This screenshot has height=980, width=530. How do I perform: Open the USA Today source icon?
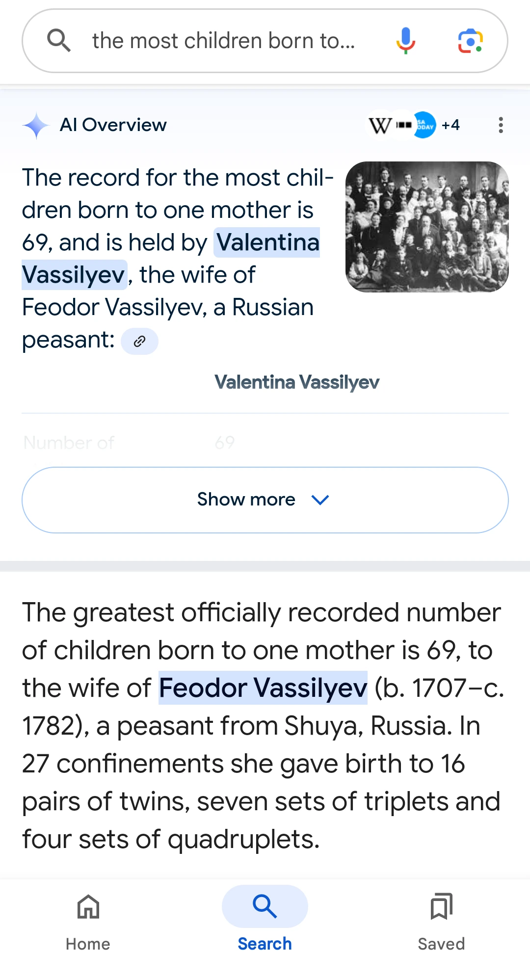424,125
